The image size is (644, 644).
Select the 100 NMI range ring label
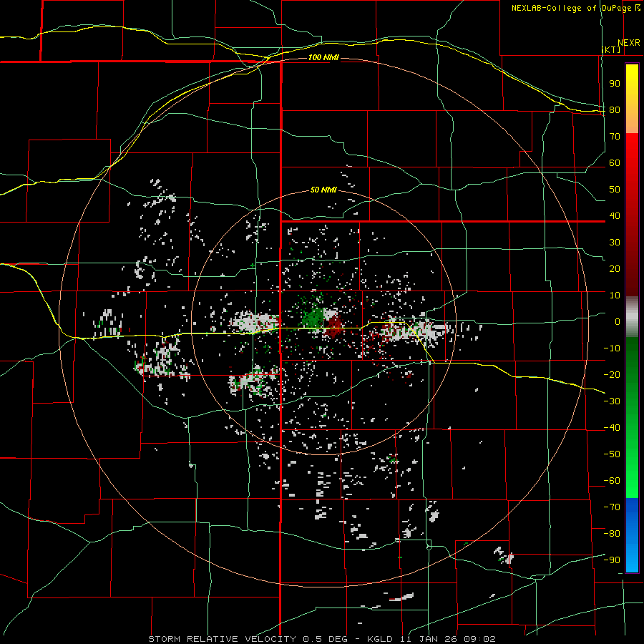[323, 57]
